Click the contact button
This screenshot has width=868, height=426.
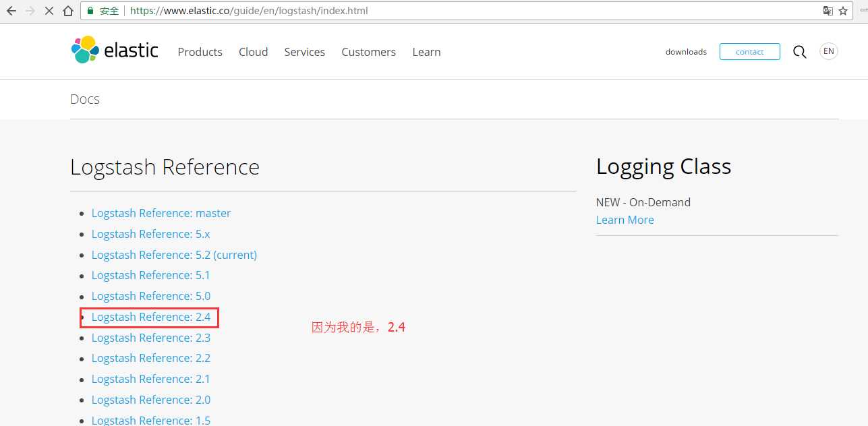pos(750,52)
